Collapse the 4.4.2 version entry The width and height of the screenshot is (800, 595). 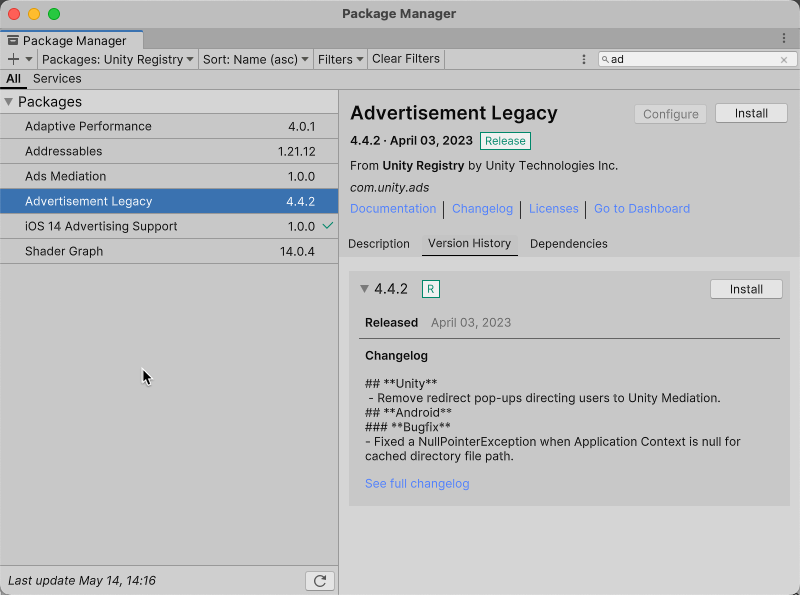tap(365, 289)
